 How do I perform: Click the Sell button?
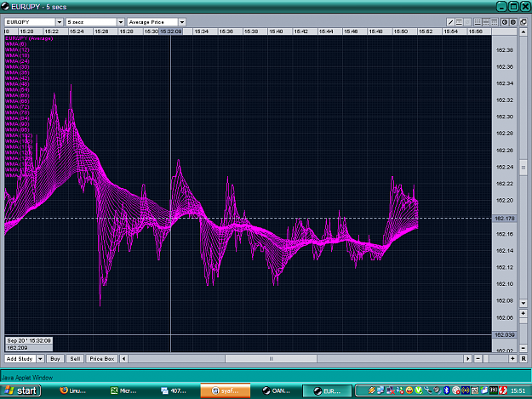75,359
